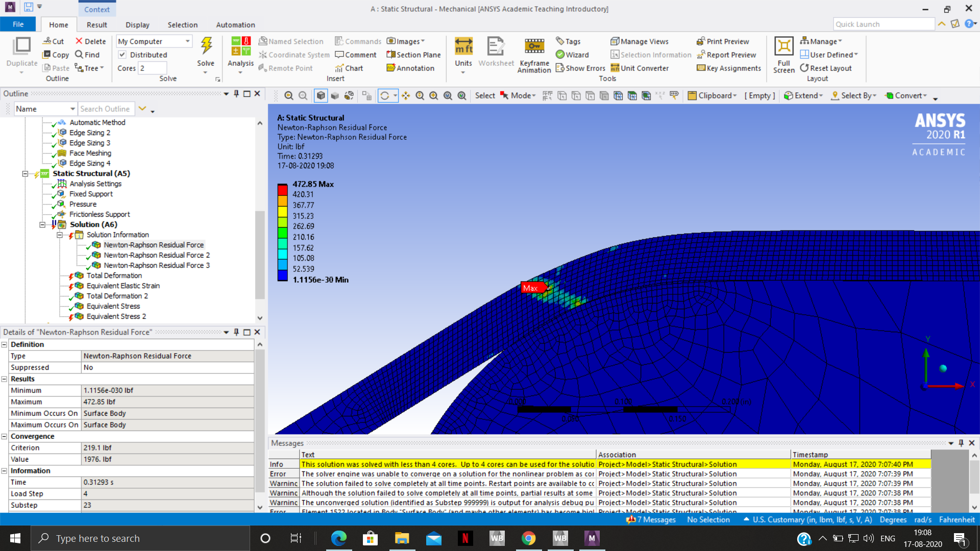
Task: Launch the Wizard tool
Action: (572, 55)
